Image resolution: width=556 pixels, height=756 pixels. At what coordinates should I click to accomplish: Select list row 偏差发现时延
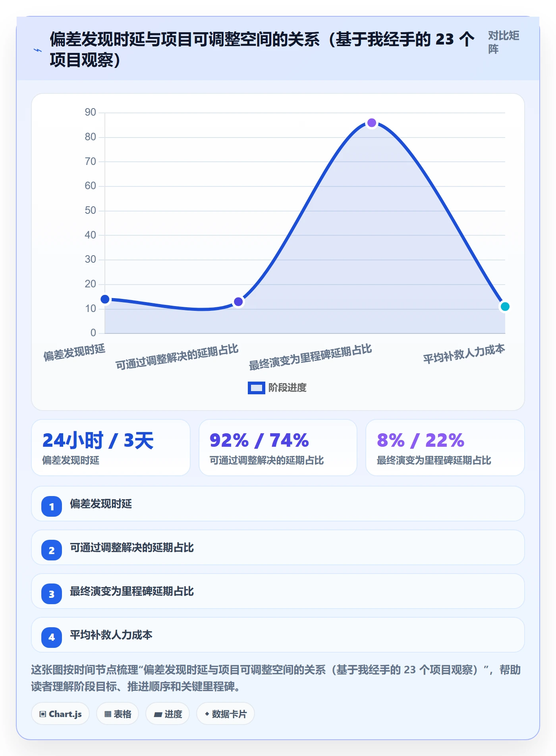278,504
